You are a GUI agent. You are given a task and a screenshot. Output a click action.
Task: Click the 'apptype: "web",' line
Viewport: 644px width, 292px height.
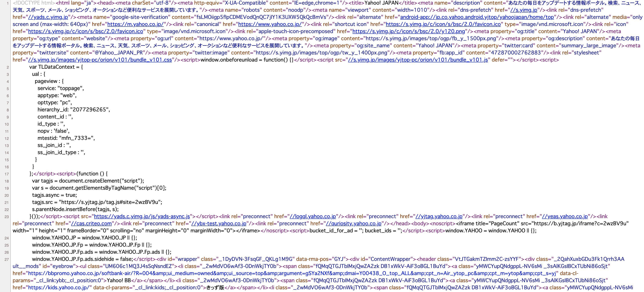coord(57,96)
